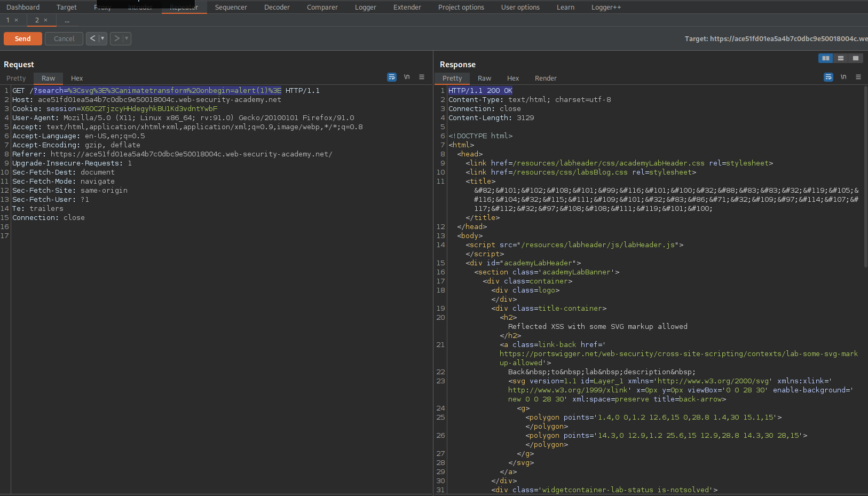Close Repeater tab 1

16,20
